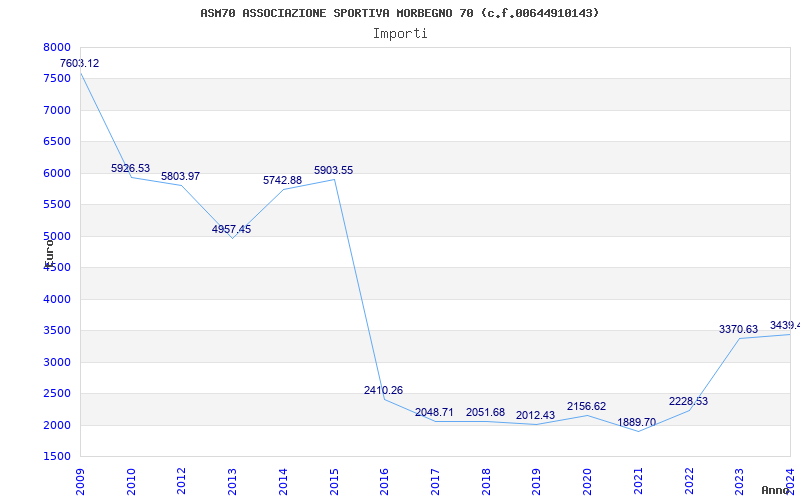The height and width of the screenshot is (500, 800).
Task: Click the 2014 x-axis year label
Action: tap(283, 482)
